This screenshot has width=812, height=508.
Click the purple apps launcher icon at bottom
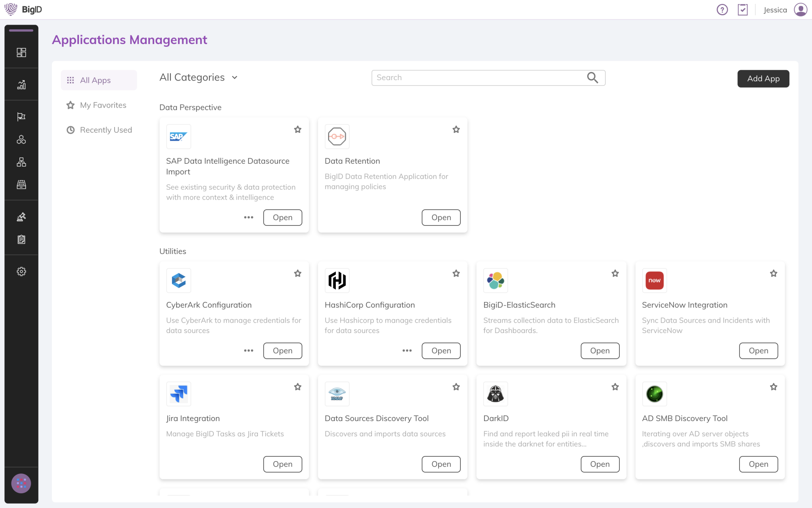click(21, 483)
